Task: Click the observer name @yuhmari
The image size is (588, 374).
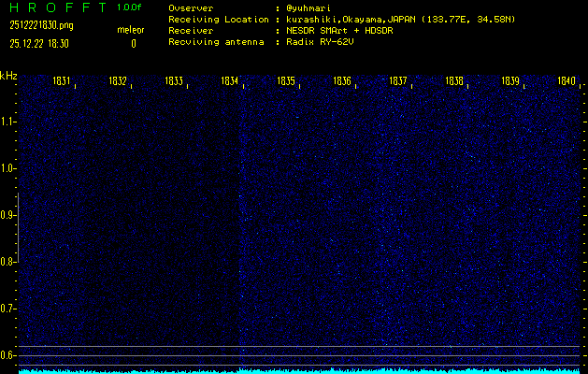Action: [x=308, y=8]
